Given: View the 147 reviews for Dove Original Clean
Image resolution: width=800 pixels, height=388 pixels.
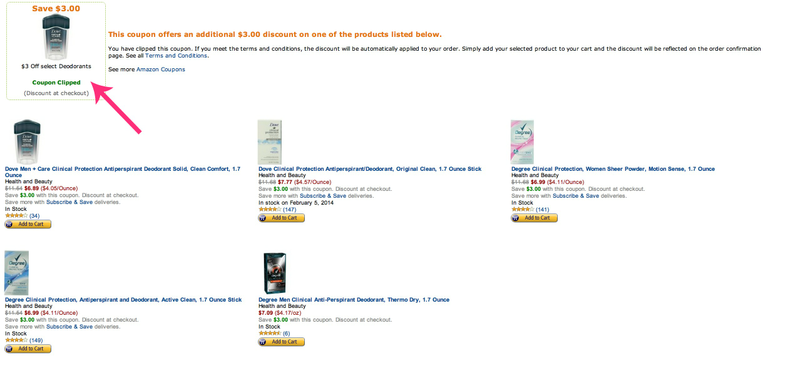Looking at the screenshot, I should pyautogui.click(x=289, y=209).
